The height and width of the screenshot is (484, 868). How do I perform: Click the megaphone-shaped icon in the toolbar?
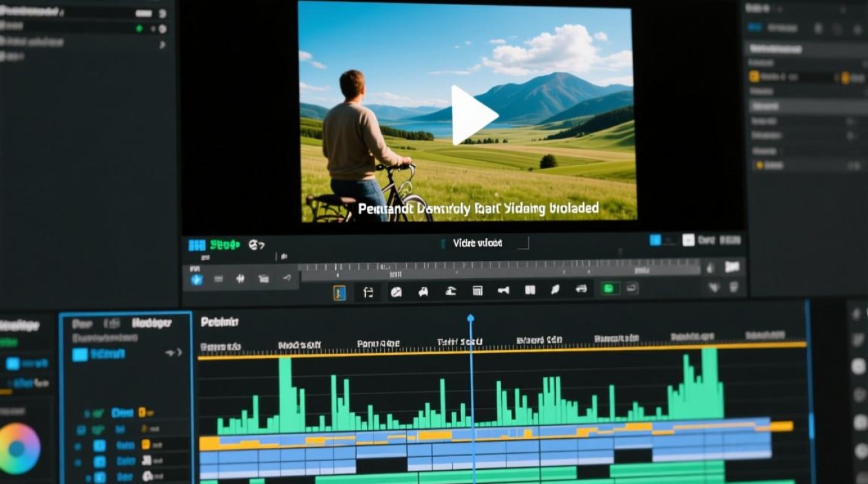(503, 291)
